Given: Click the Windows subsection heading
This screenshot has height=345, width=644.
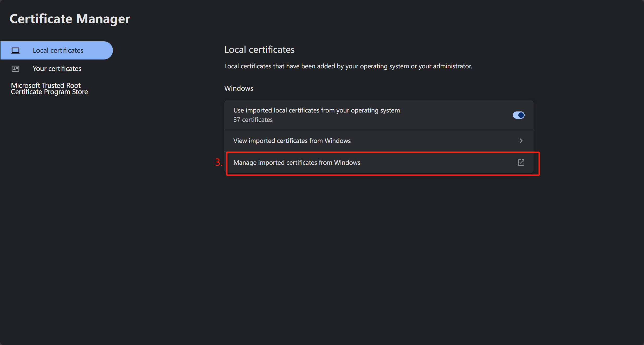Looking at the screenshot, I should tap(239, 88).
